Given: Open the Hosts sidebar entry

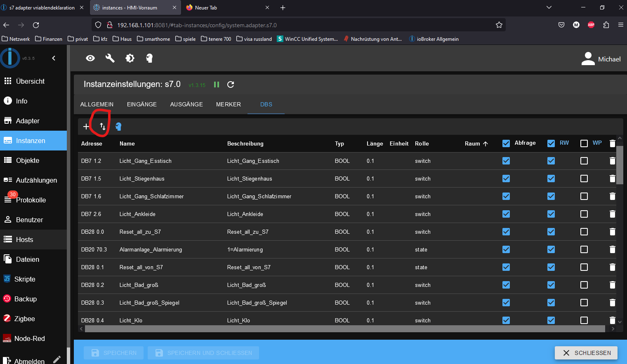Looking at the screenshot, I should click(x=33, y=240).
